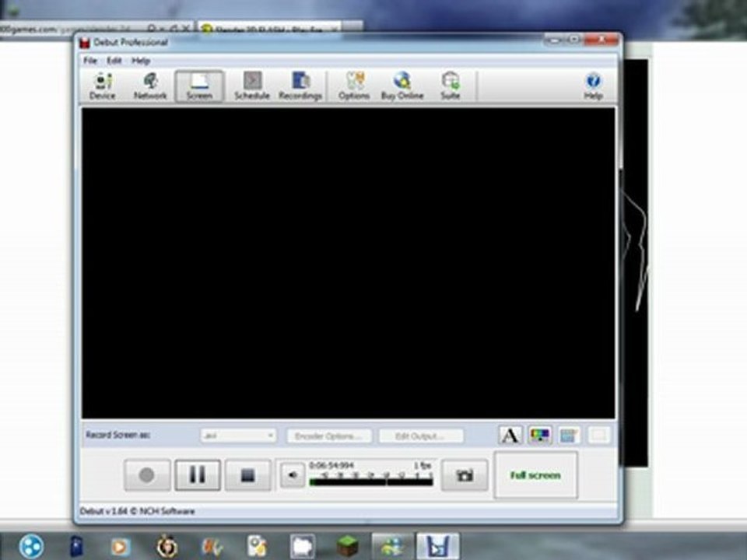Open the File menu
This screenshot has width=747, height=560.
coord(90,61)
